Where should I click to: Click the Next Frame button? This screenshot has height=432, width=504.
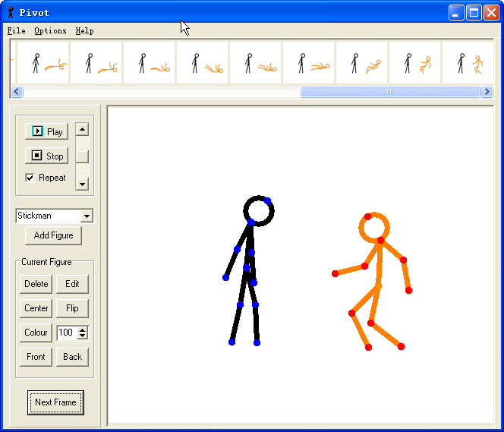tap(55, 402)
